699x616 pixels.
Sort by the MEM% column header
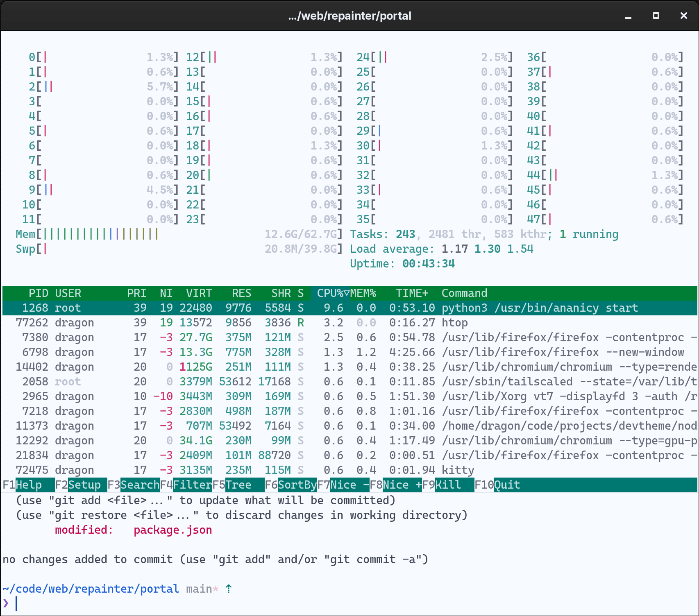point(363,293)
